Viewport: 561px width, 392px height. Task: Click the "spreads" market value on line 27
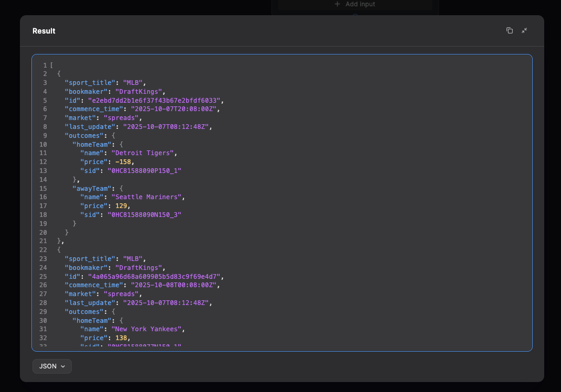click(x=121, y=294)
